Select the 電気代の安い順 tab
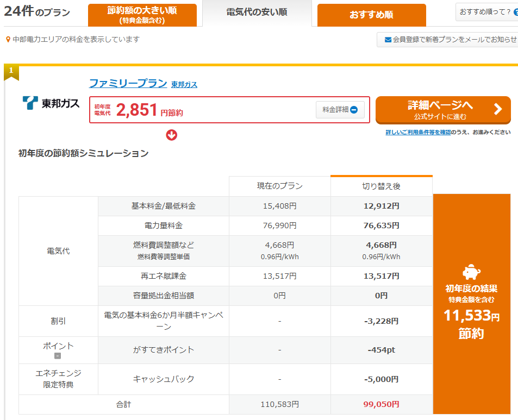This screenshot has height=420, width=518. click(257, 12)
